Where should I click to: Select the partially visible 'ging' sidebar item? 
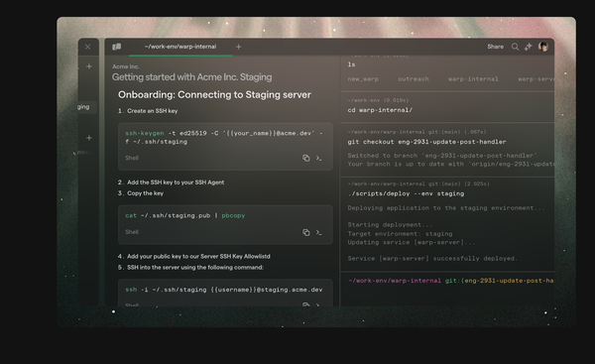87,107
